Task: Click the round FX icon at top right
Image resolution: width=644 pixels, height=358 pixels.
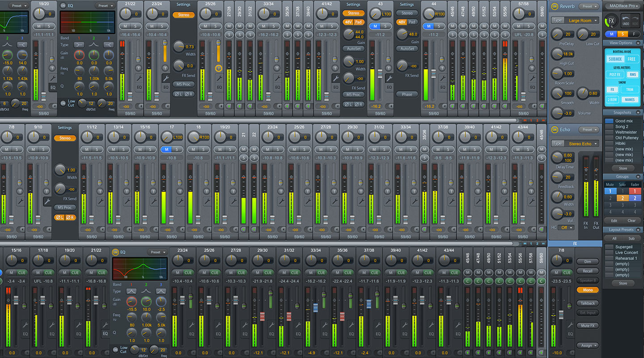Action: 610,21
